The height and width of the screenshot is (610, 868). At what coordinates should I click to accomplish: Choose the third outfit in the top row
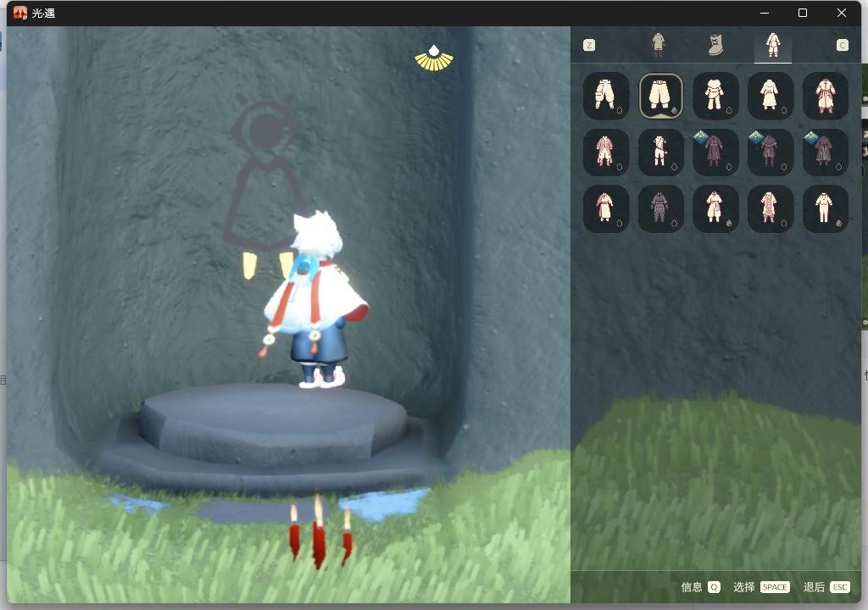point(715,96)
